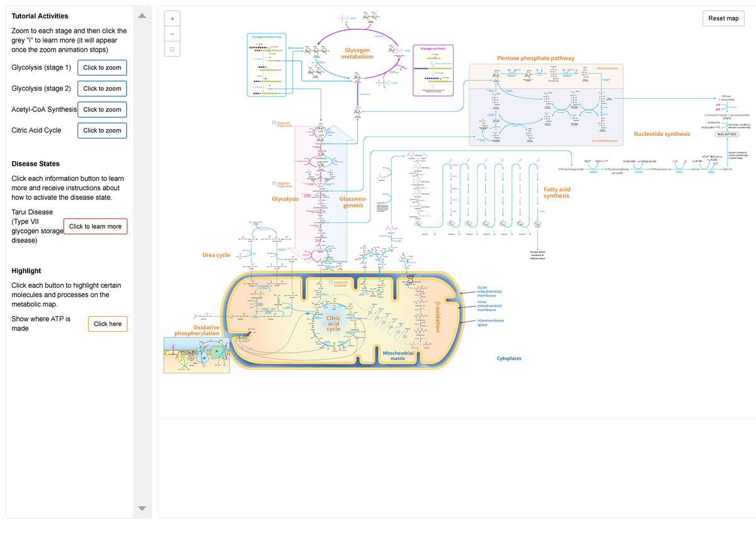Click the sidebar's upward scroll arrow
Screen dimensions: 756x534
click(x=142, y=16)
